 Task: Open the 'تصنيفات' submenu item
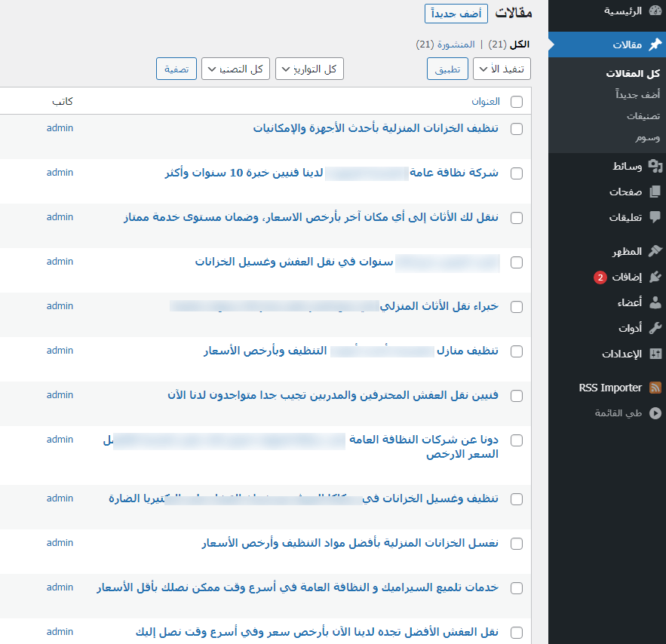pos(643,116)
